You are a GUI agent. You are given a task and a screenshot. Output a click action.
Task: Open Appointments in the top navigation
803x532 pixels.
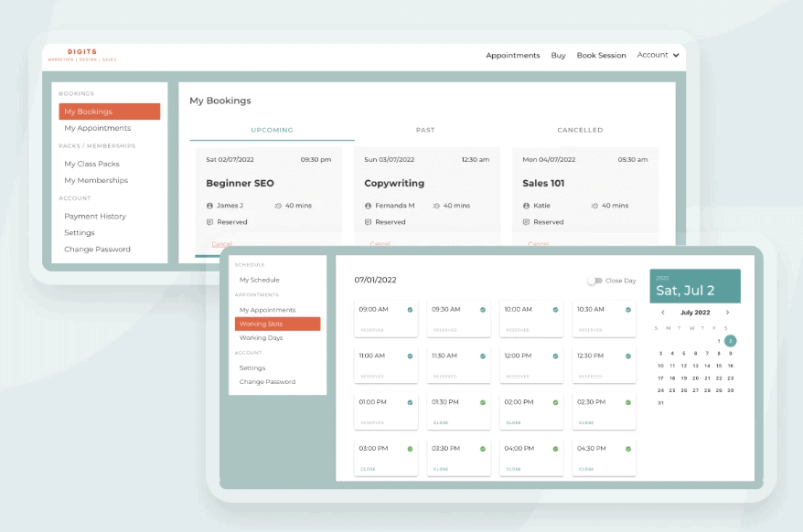click(513, 55)
